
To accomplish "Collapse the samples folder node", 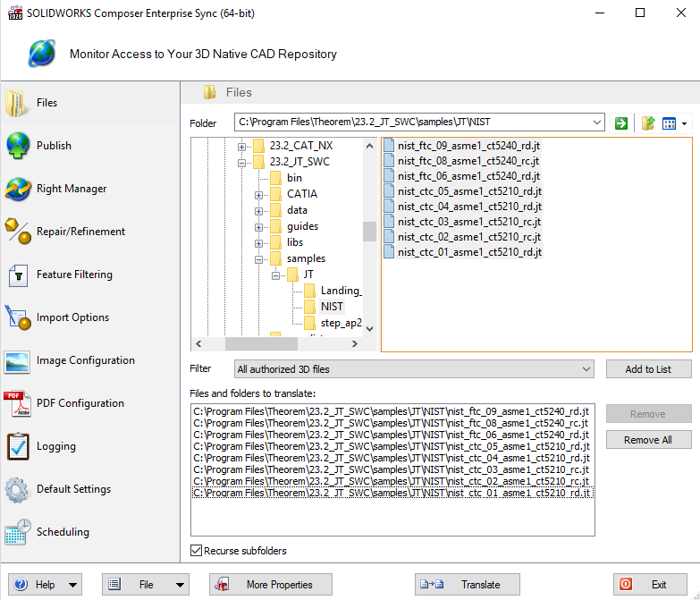I will coord(258,259).
